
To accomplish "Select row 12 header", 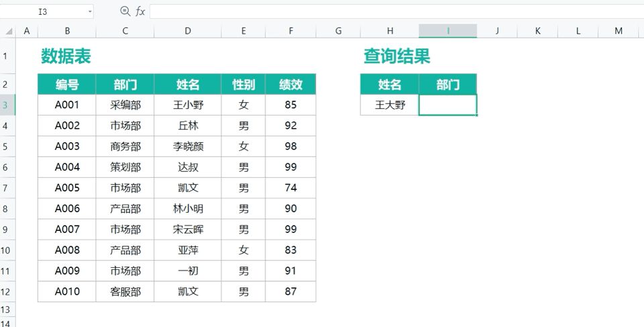I will pos(7,291).
